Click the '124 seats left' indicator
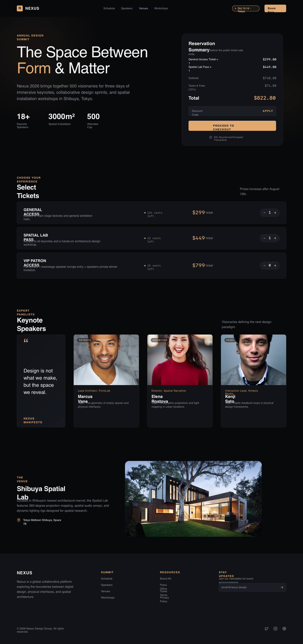Viewport: 303px width, 644px height. click(153, 214)
